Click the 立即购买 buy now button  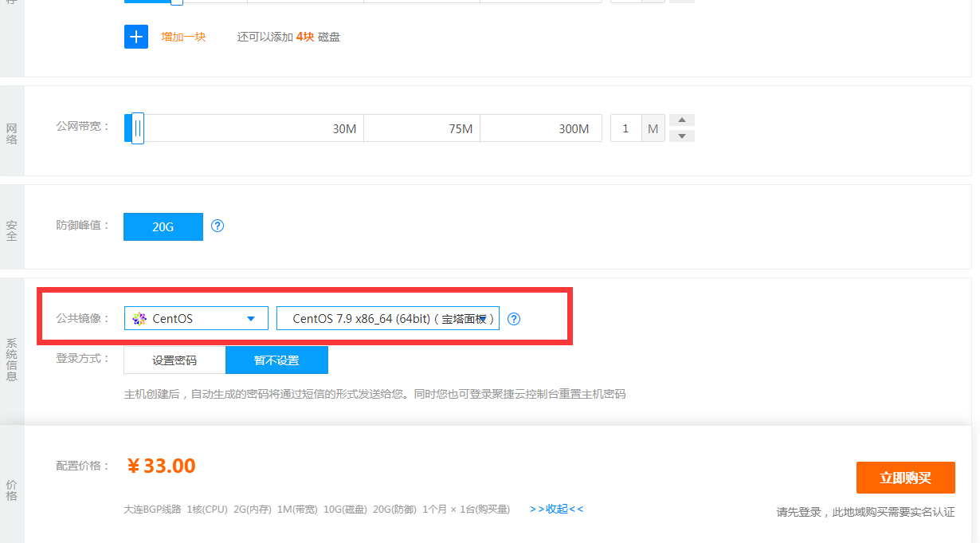click(x=905, y=478)
